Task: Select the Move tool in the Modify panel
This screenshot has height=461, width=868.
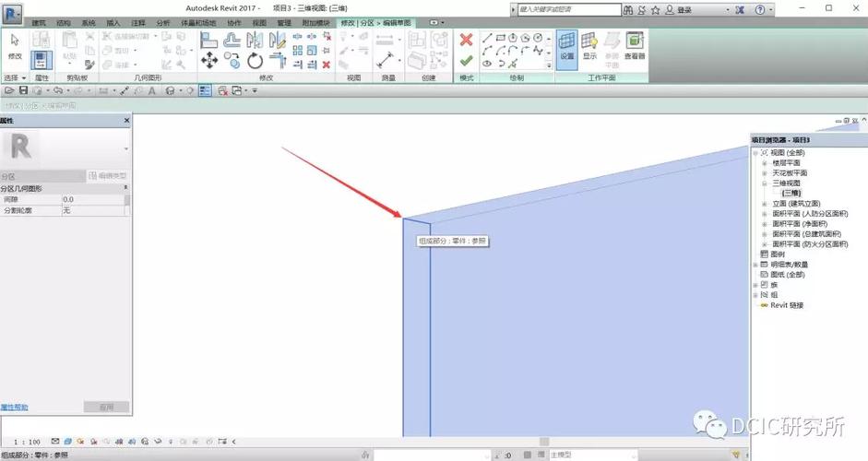Action: click(209, 60)
